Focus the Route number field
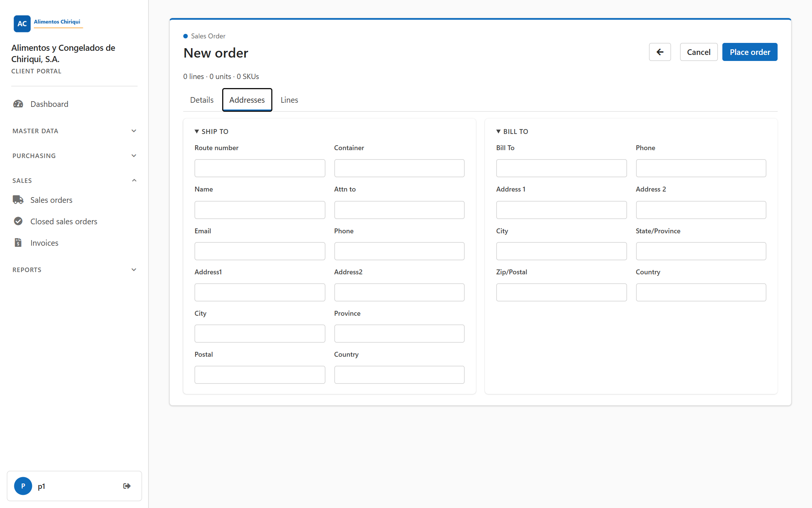Screen dimensions: 812x508 pyautogui.click(x=260, y=168)
